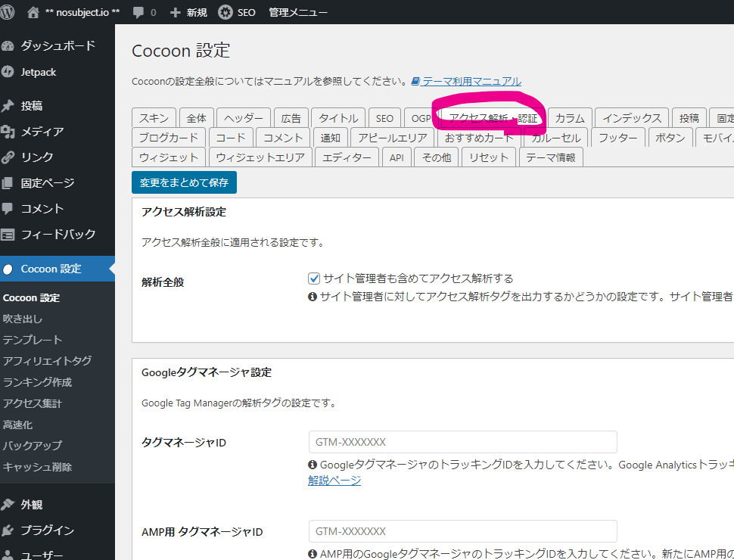Click the Cocoon 設定 circle icon
The width and height of the screenshot is (734, 560).
click(8, 269)
